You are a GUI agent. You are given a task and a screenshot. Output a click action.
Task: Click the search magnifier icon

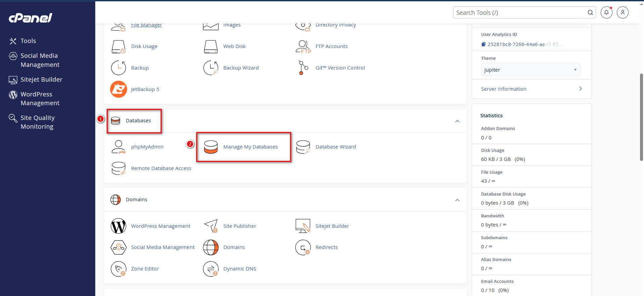[x=590, y=12]
